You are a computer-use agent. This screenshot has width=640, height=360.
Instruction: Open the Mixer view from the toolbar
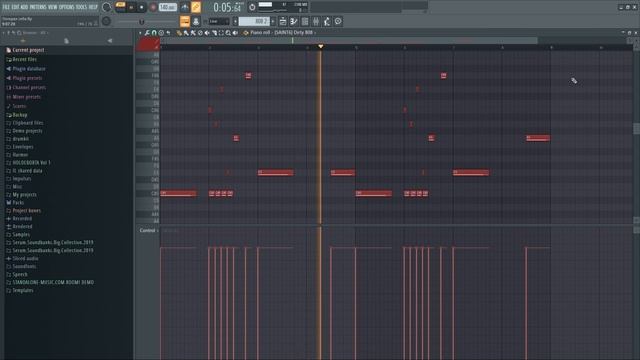(316, 21)
